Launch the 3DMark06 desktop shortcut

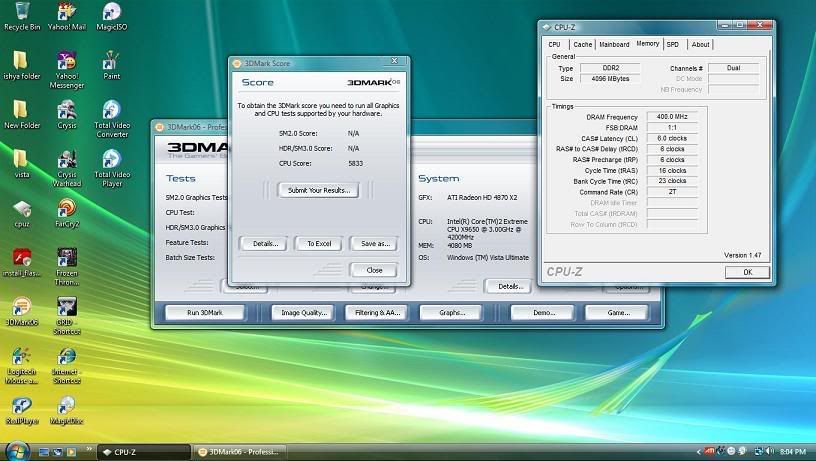pos(21,307)
